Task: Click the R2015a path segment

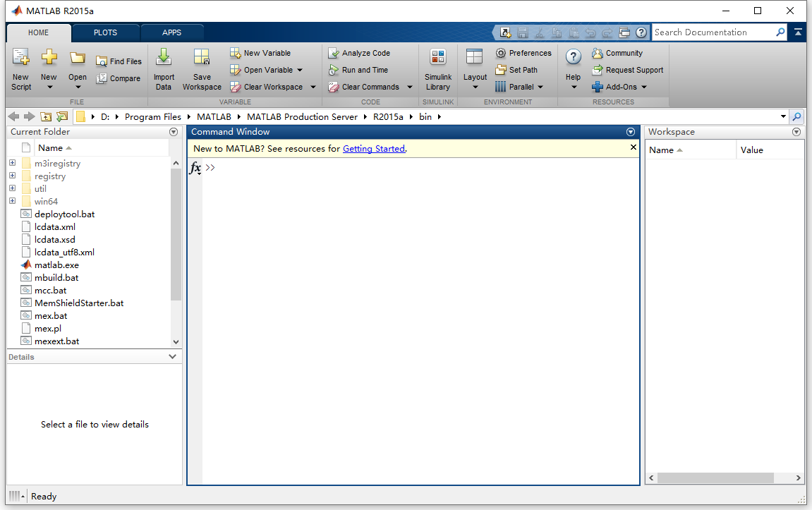Action: tap(388, 116)
